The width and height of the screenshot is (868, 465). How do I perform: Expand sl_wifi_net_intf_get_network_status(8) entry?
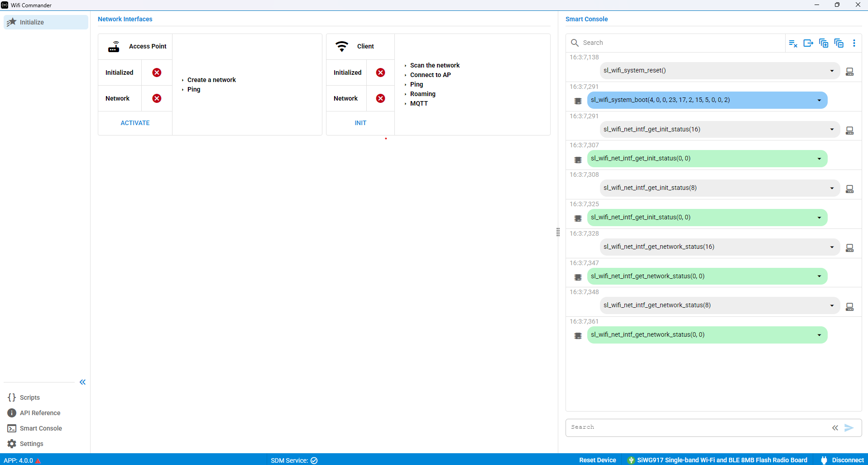click(832, 305)
